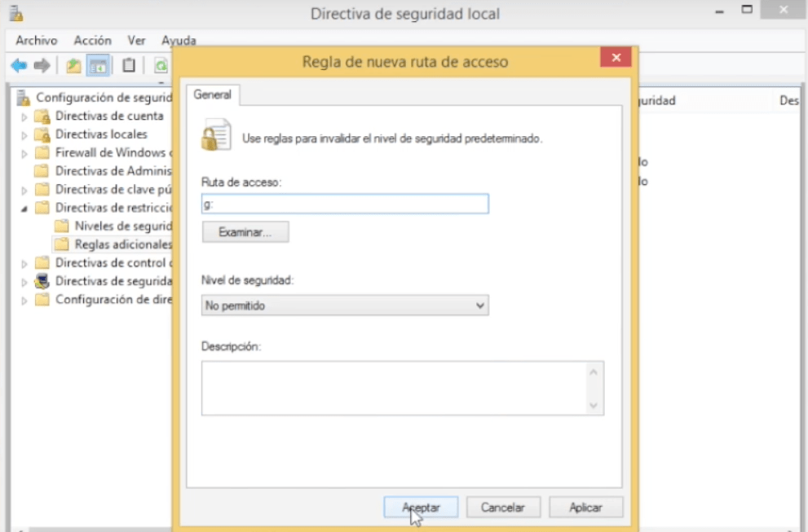Collapse the Directivas de restricción node
The image size is (808, 532).
pyautogui.click(x=24, y=209)
